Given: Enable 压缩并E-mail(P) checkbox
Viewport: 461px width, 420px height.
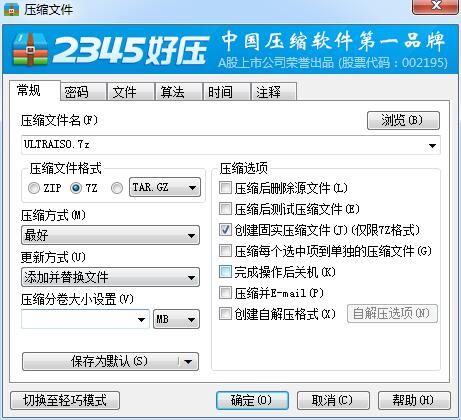Looking at the screenshot, I should pos(225,293).
